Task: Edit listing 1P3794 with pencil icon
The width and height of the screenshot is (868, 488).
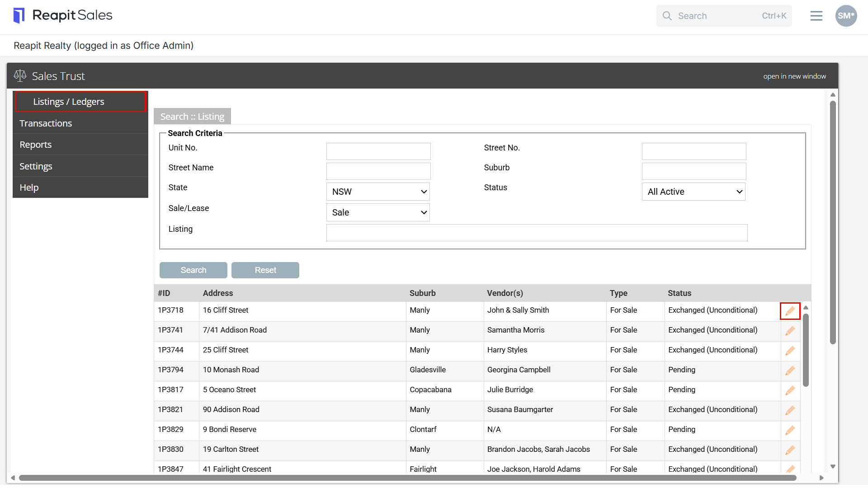Action: 790,371
